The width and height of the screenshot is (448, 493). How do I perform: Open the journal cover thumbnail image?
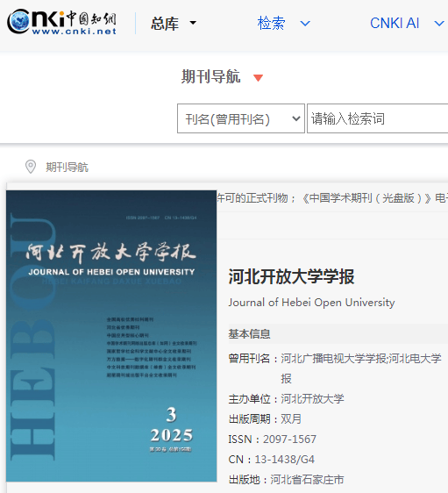click(x=111, y=336)
